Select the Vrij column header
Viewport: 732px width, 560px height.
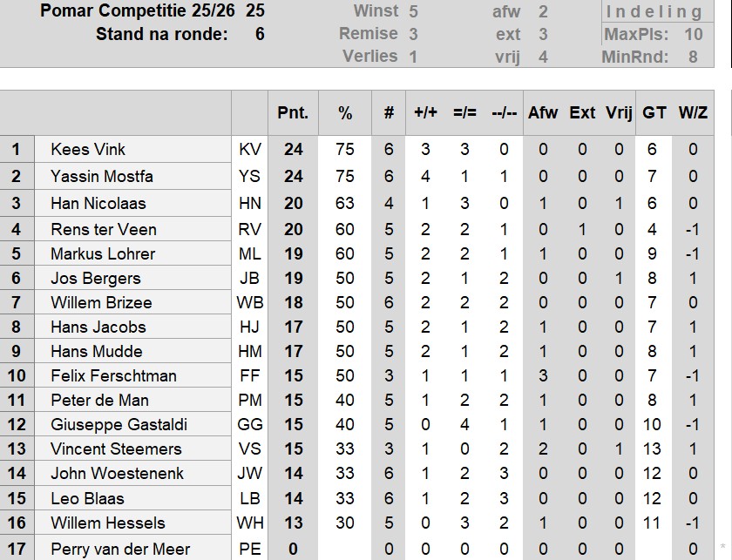[619, 112]
